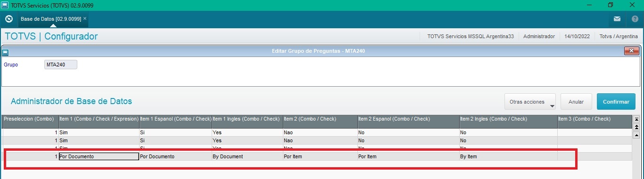
Task: Click the date 14/10/2022 in header
Action: [577, 36]
